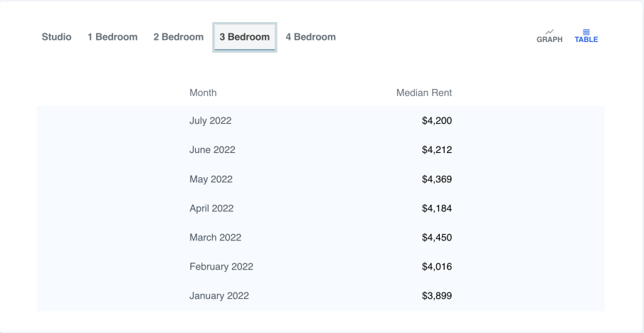Select the $3,899 rent amount

click(437, 296)
